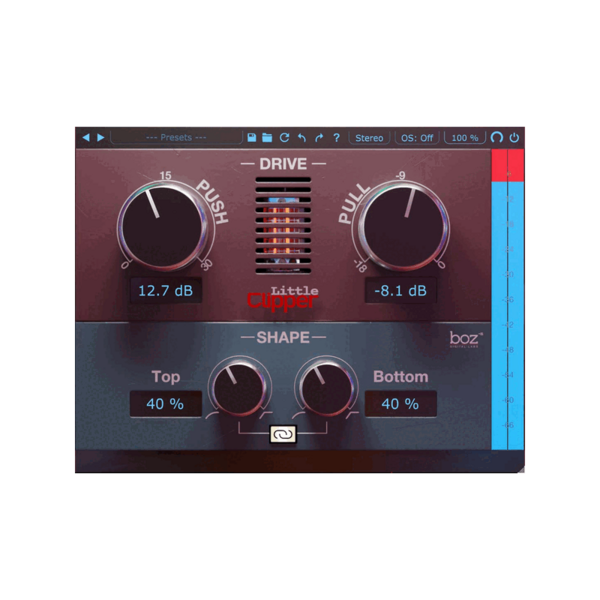Viewport: 600px width, 600px height.
Task: Click the PULL drive knob
Action: click(x=404, y=227)
